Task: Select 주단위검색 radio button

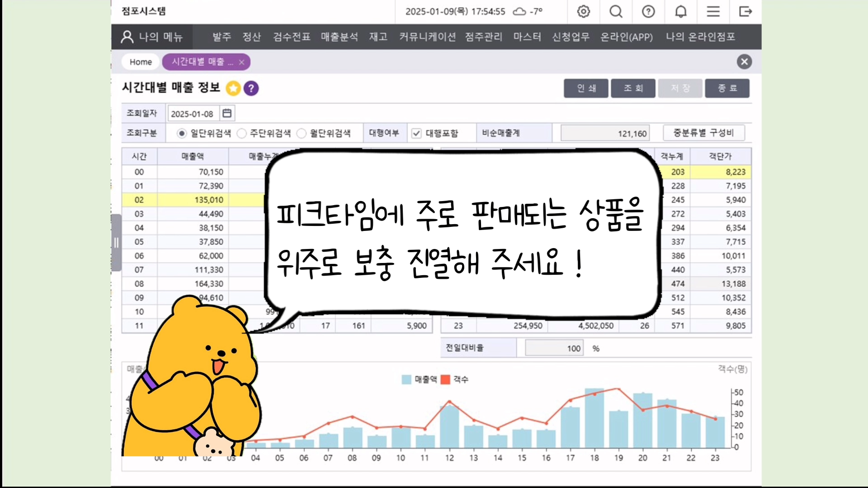Action: (x=242, y=133)
